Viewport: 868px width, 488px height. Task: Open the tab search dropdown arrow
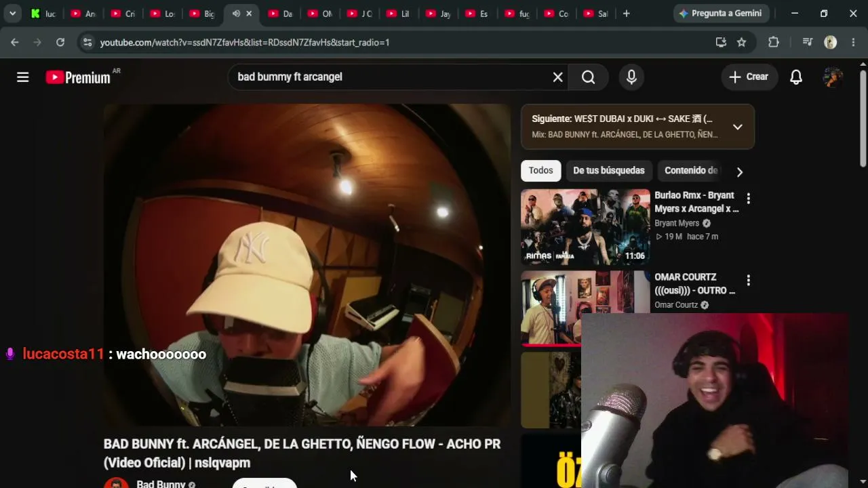tap(12, 14)
